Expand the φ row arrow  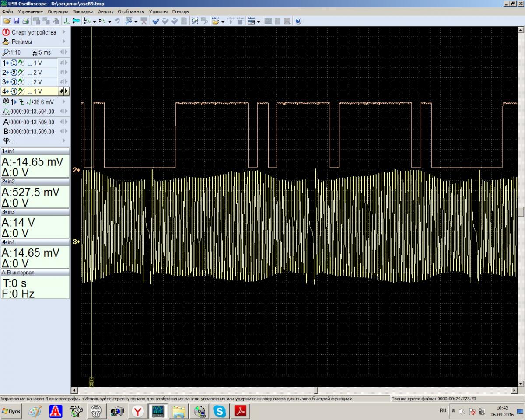coord(64,140)
